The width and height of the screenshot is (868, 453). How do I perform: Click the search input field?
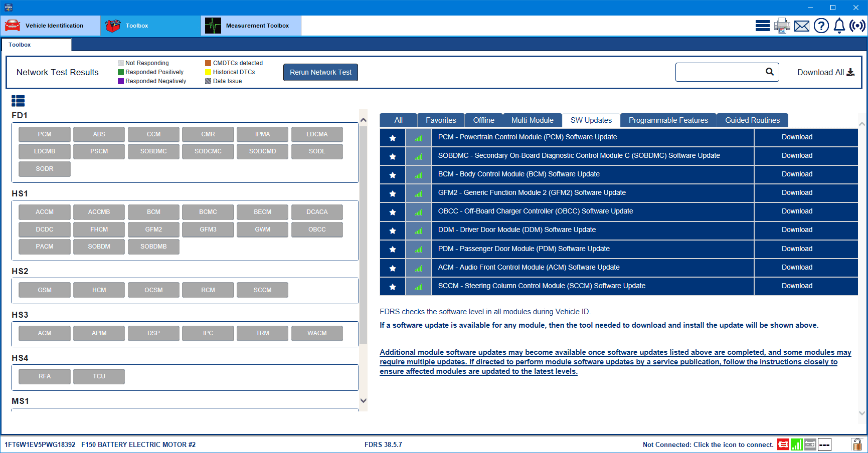[720, 72]
